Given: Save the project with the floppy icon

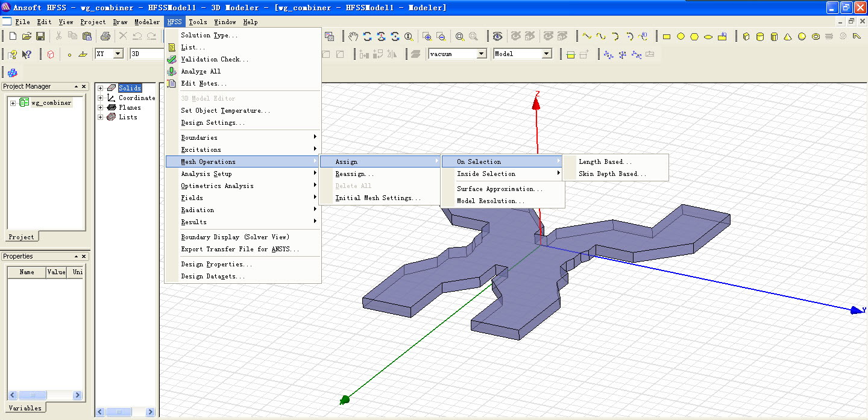Looking at the screenshot, I should (40, 36).
